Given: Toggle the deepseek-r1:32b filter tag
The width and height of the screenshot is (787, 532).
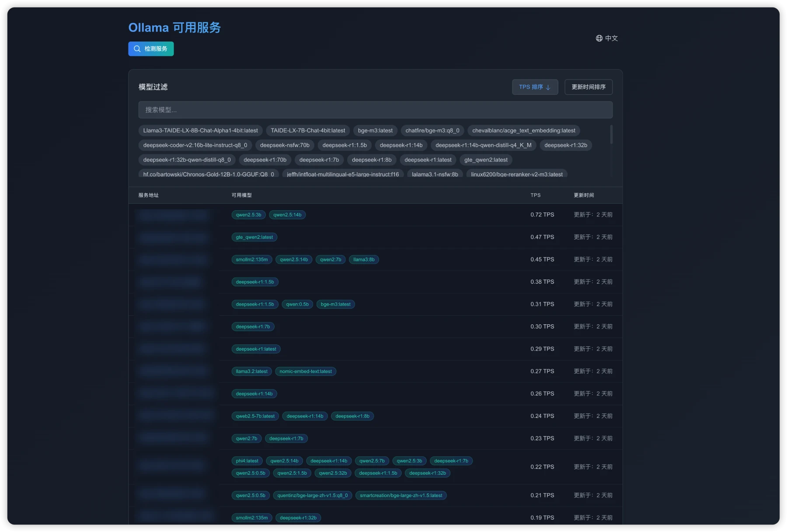Looking at the screenshot, I should 565,145.
